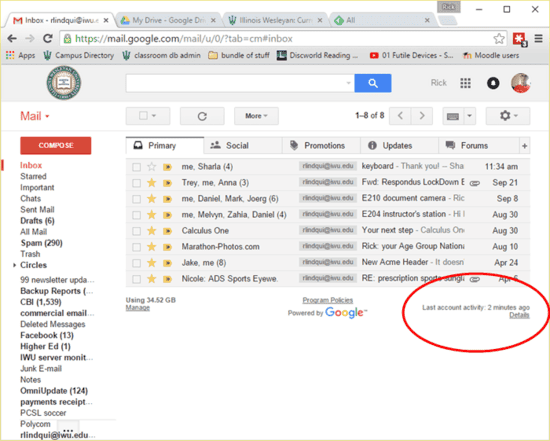
Task: Click the keyboard input tools icon
Action: 453,116
